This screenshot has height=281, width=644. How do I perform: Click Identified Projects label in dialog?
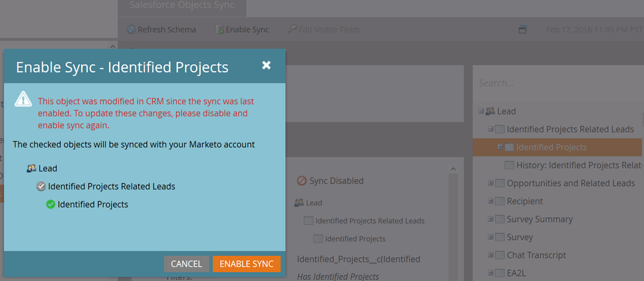(x=93, y=205)
